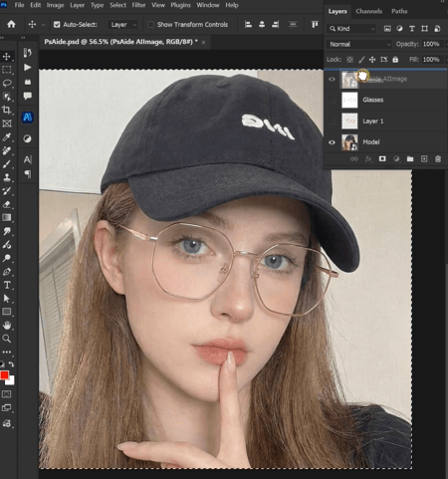The image size is (448, 479).
Task: Select the Horizontal Type tool
Action: pyautogui.click(x=7, y=285)
